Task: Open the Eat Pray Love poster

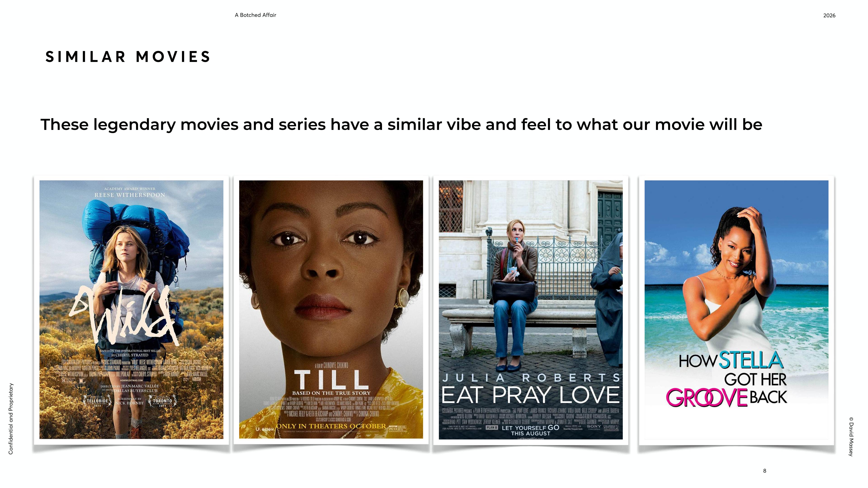Action: pyautogui.click(x=531, y=310)
